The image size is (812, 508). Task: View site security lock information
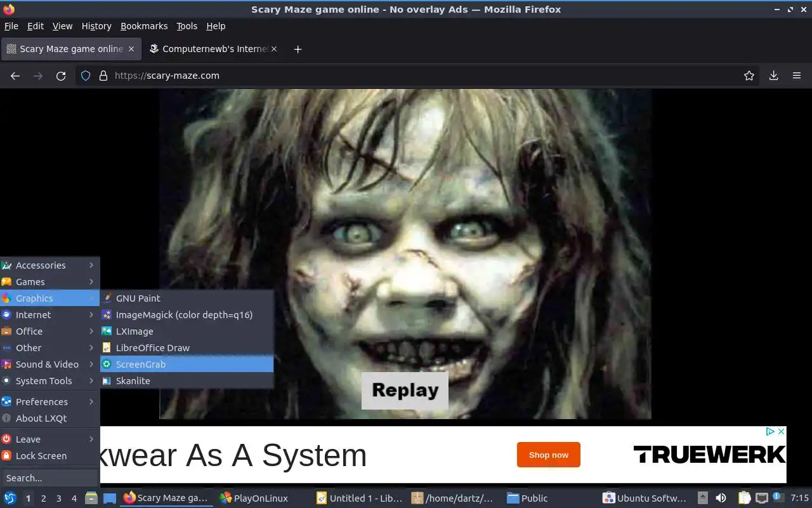click(x=103, y=76)
